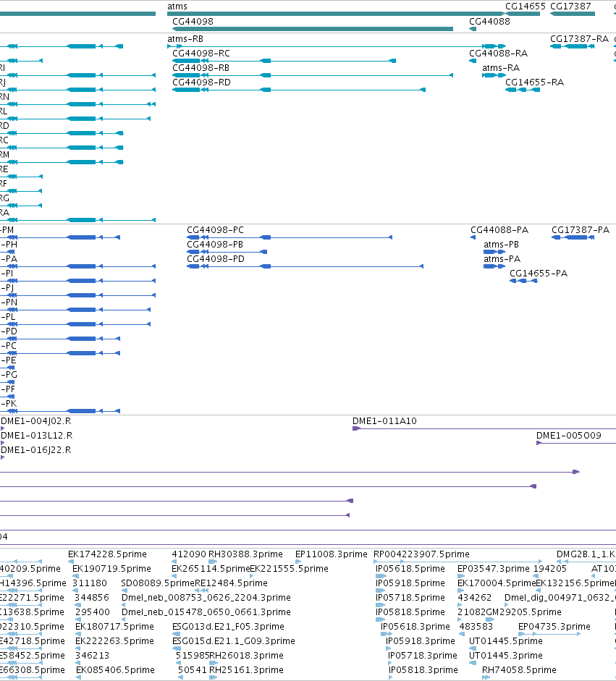The height and width of the screenshot is (681, 616).
Task: Click the RP004223907.5prime EST label
Action: [x=421, y=554]
